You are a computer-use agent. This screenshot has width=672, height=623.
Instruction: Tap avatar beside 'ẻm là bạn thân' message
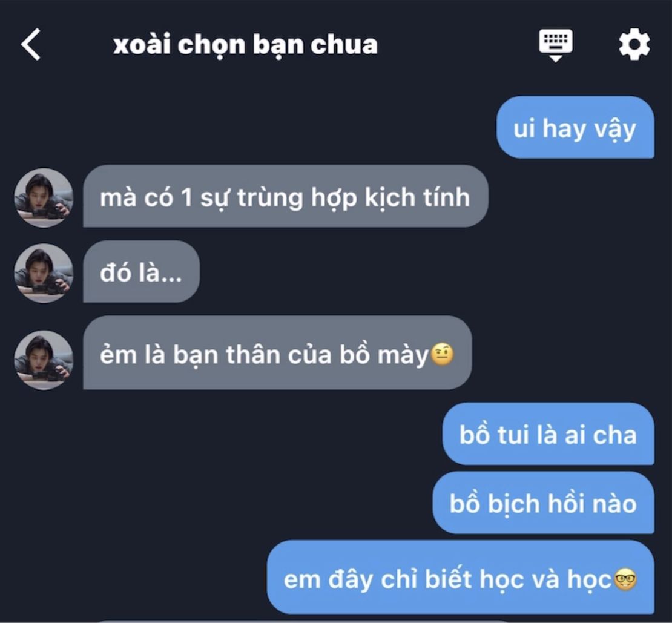(44, 360)
